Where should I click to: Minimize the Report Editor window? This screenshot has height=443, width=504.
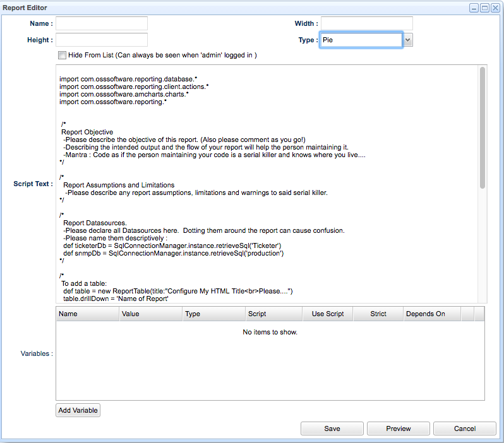(474, 8)
